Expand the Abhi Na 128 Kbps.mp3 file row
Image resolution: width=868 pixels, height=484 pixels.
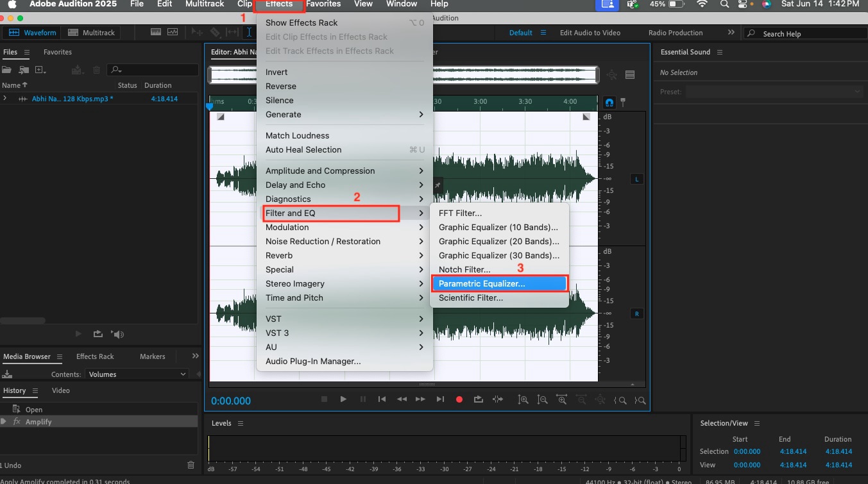(4, 98)
